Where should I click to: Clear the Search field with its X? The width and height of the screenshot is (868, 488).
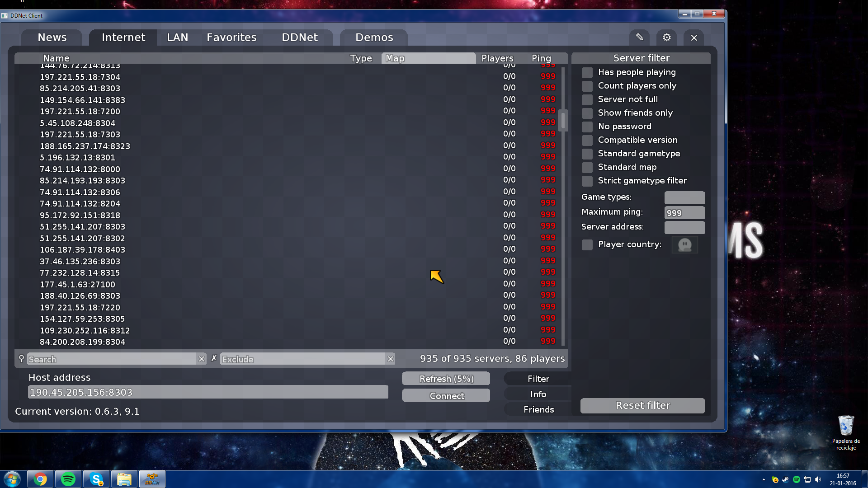point(202,359)
